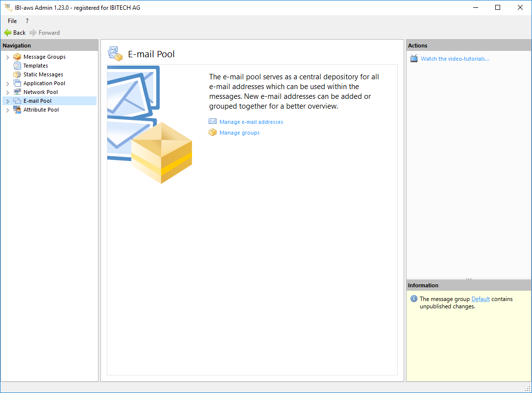The width and height of the screenshot is (532, 393).
Task: Click the Application Pool icon
Action: 17,83
